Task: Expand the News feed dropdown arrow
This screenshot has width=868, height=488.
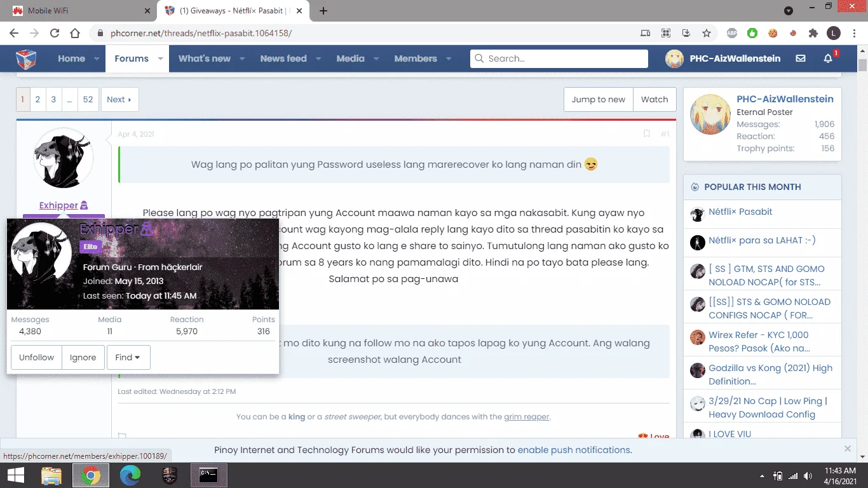Action: coord(318,58)
